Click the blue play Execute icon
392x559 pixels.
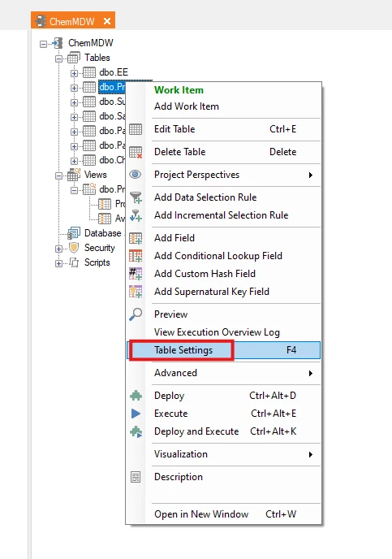pyautogui.click(x=136, y=414)
